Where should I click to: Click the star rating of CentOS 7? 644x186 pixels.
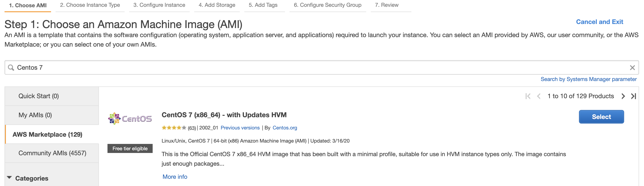click(174, 128)
